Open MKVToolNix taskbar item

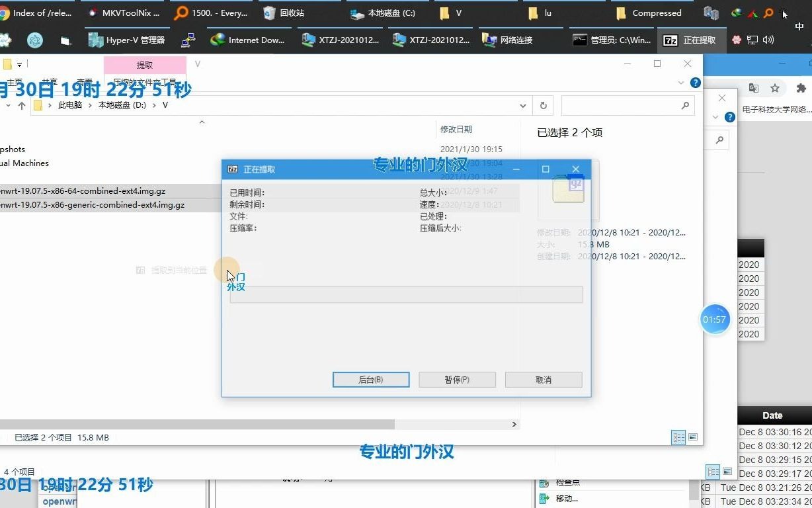pyautogui.click(x=124, y=13)
